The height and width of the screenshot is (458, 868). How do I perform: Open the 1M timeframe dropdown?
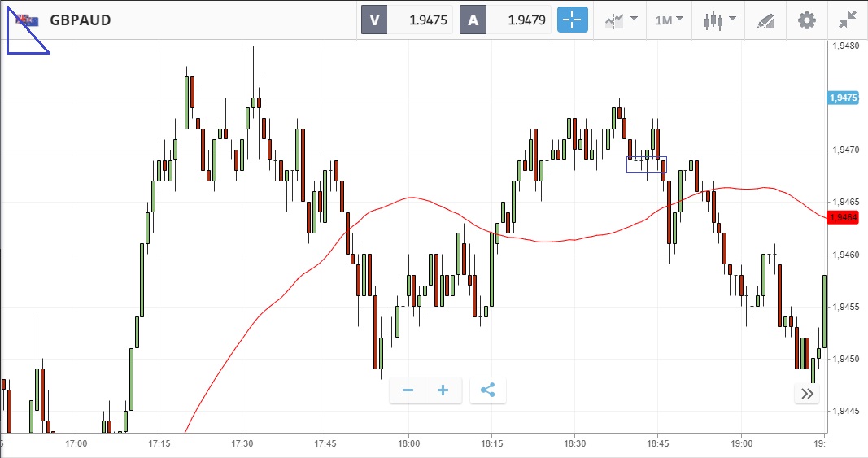coord(669,20)
